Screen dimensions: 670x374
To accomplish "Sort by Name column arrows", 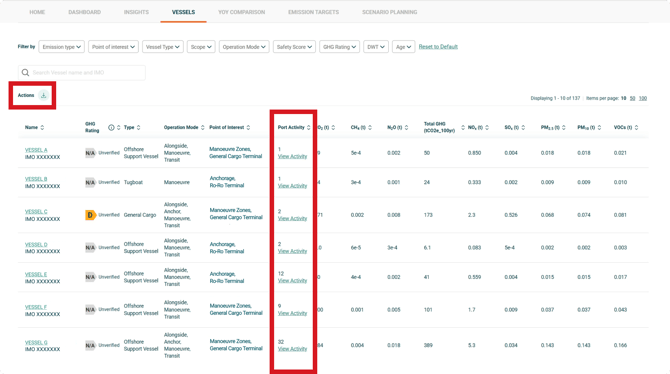I will [x=42, y=127].
